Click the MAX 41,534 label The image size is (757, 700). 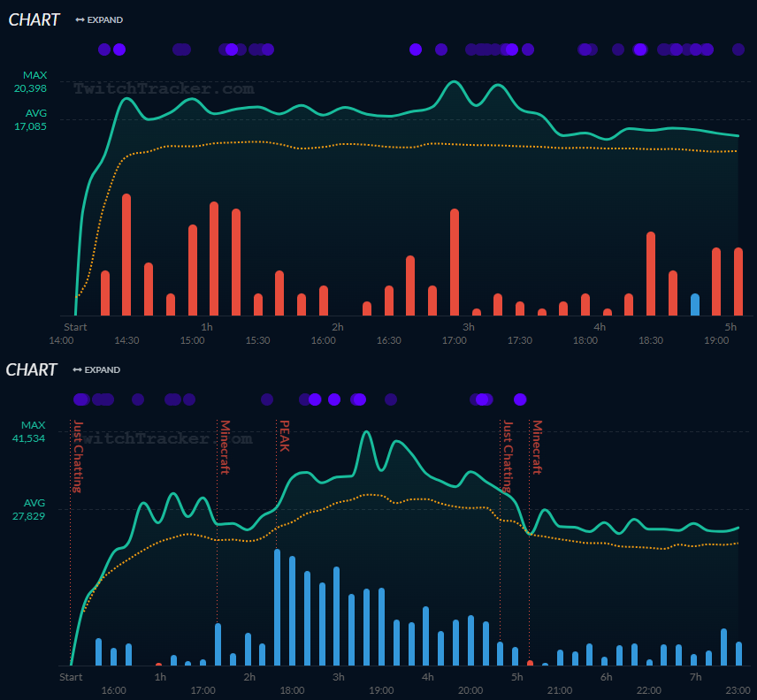(29, 432)
